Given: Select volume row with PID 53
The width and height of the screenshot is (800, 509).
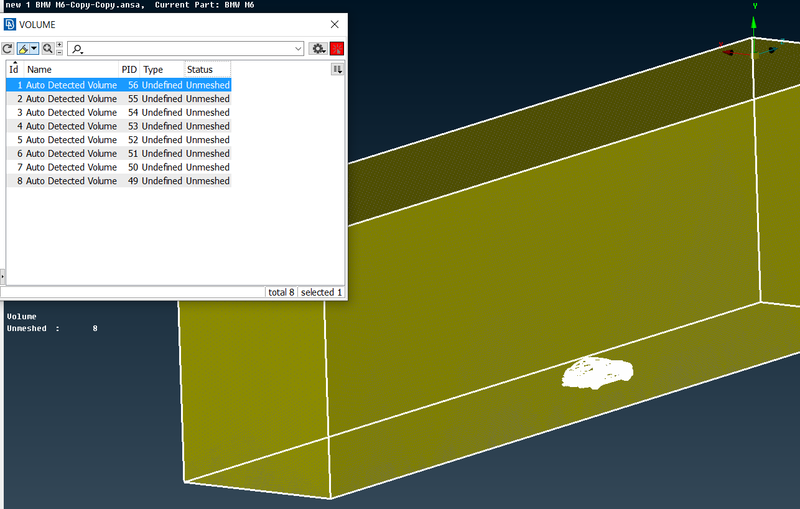Looking at the screenshot, I should click(119, 126).
